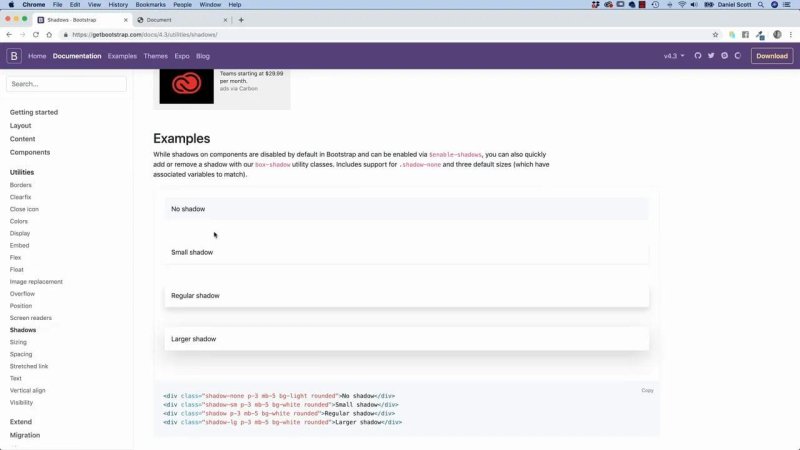This screenshot has width=800, height=450.
Task: Collapse Utilities sidebar section
Action: click(22, 172)
